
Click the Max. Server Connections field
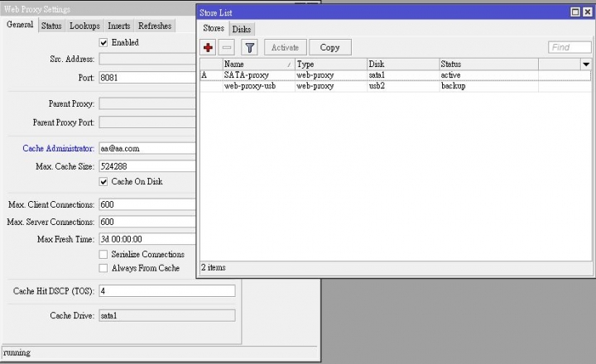click(147, 222)
